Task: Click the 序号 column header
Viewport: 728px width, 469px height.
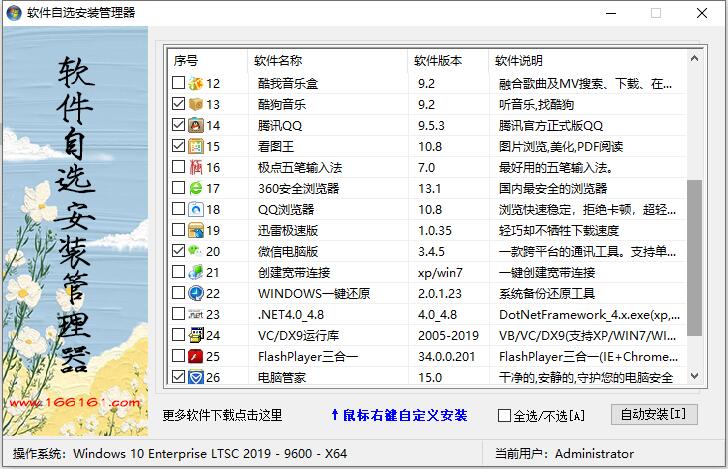Action: [x=207, y=60]
